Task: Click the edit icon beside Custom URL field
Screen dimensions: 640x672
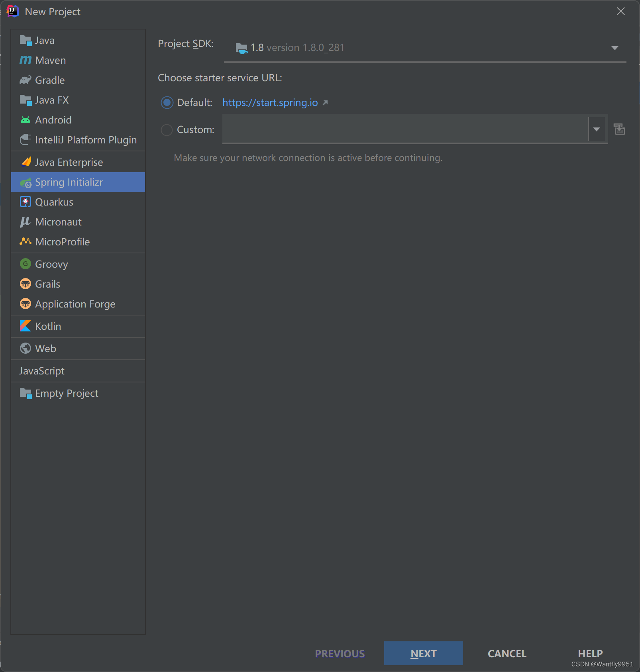Action: pyautogui.click(x=619, y=129)
